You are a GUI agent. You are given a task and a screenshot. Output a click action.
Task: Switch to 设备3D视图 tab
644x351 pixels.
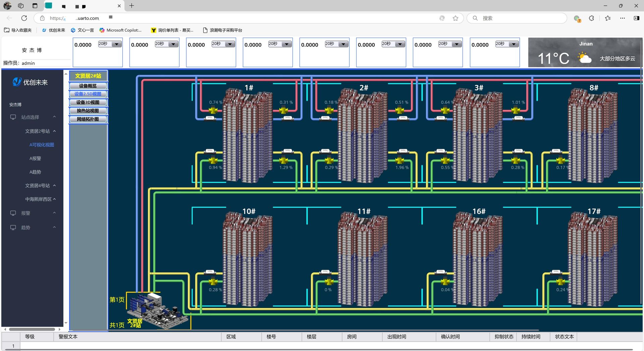(88, 102)
